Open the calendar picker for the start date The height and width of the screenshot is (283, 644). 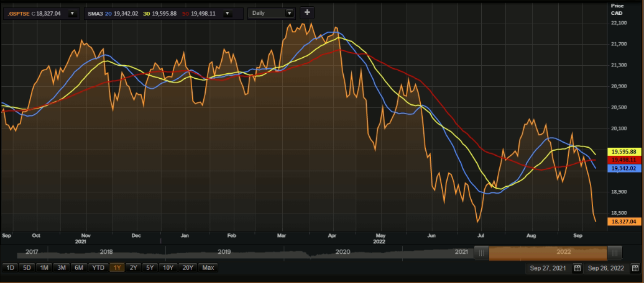point(577,268)
